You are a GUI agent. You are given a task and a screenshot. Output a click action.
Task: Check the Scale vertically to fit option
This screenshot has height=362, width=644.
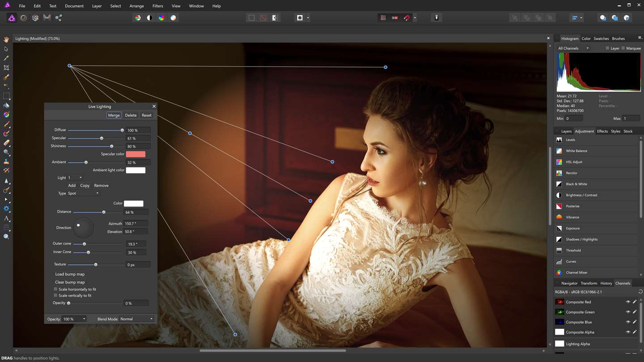[55, 295]
